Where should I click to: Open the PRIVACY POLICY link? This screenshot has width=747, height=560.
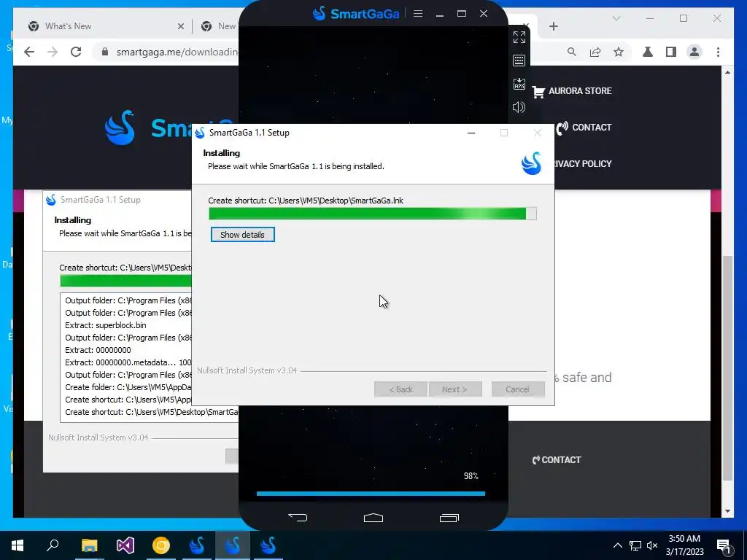(583, 164)
